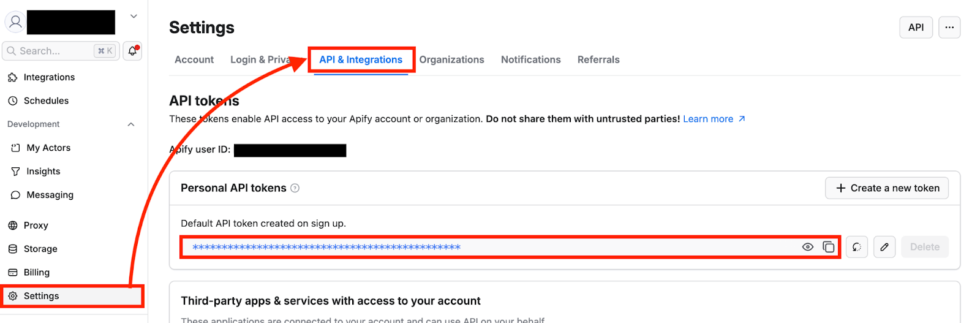Click the user avatar icon
The width and height of the screenshot is (980, 323).
click(15, 22)
